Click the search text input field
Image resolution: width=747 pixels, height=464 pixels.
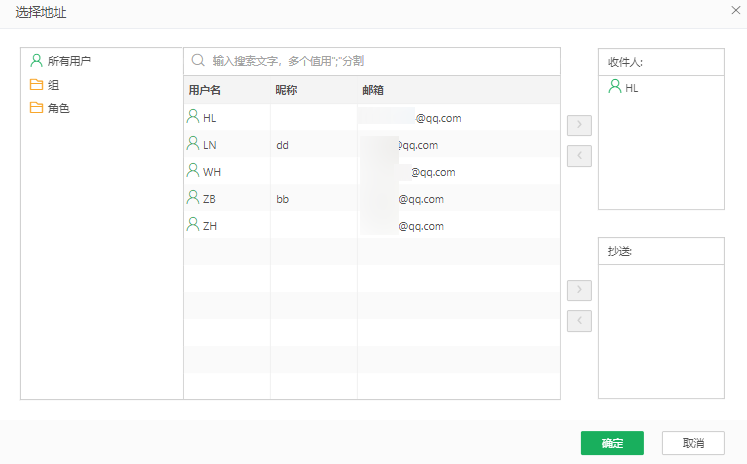[x=380, y=61]
